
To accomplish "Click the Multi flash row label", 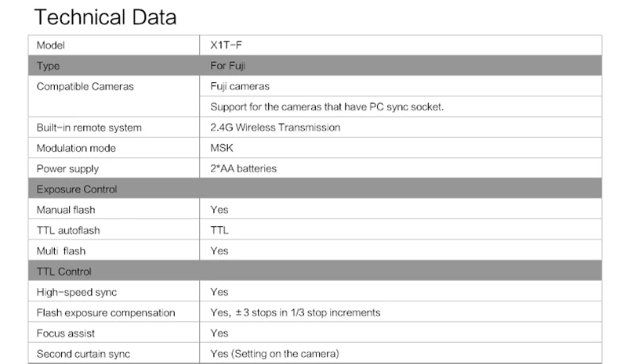I will pyautogui.click(x=61, y=250).
